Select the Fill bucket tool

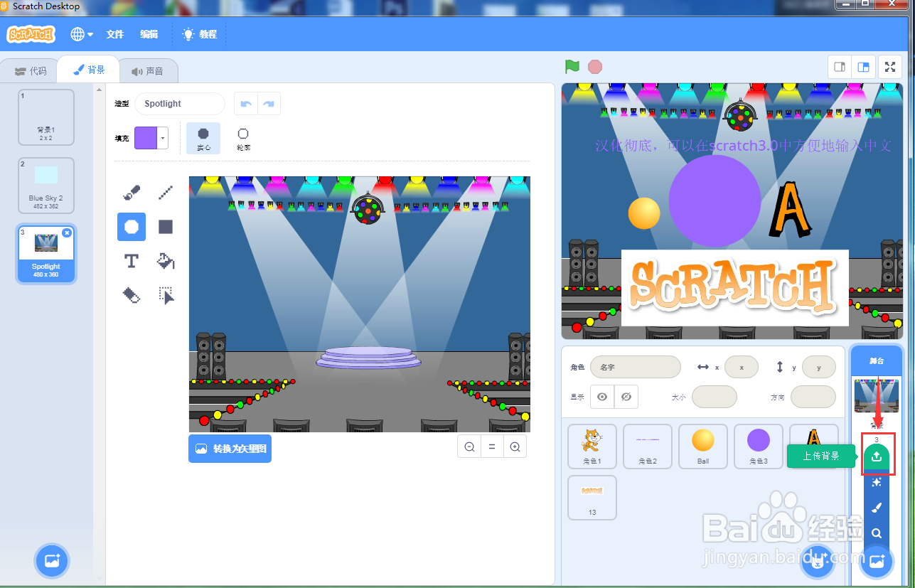[x=165, y=261]
